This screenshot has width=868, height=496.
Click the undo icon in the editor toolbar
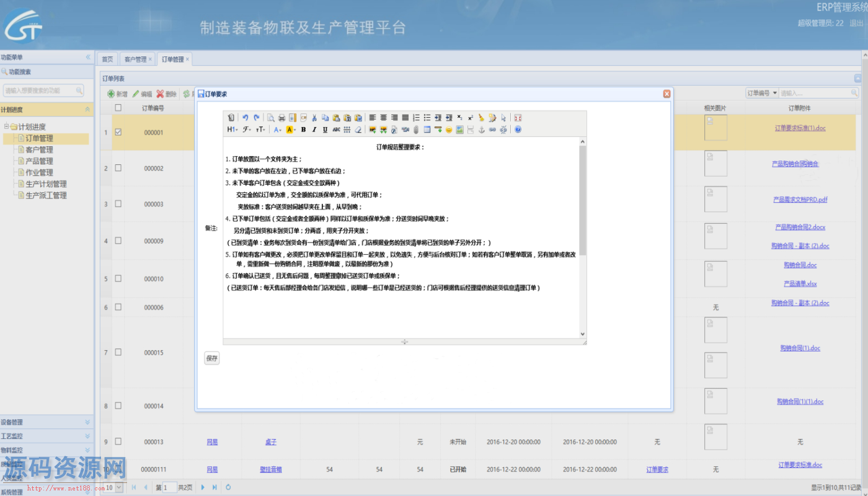246,117
